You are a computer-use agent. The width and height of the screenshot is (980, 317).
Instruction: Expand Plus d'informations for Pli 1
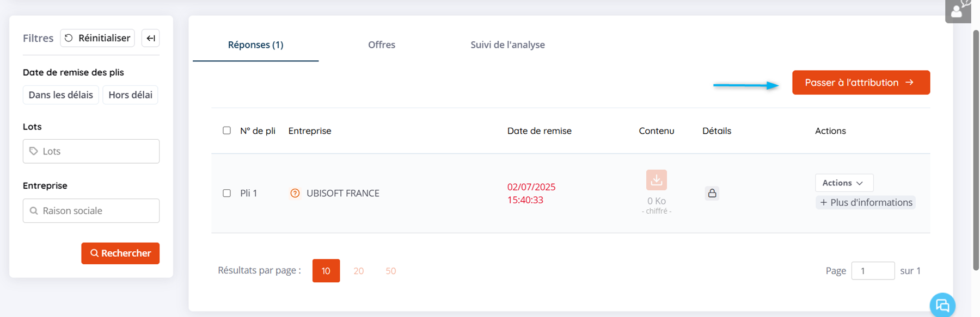pos(865,202)
